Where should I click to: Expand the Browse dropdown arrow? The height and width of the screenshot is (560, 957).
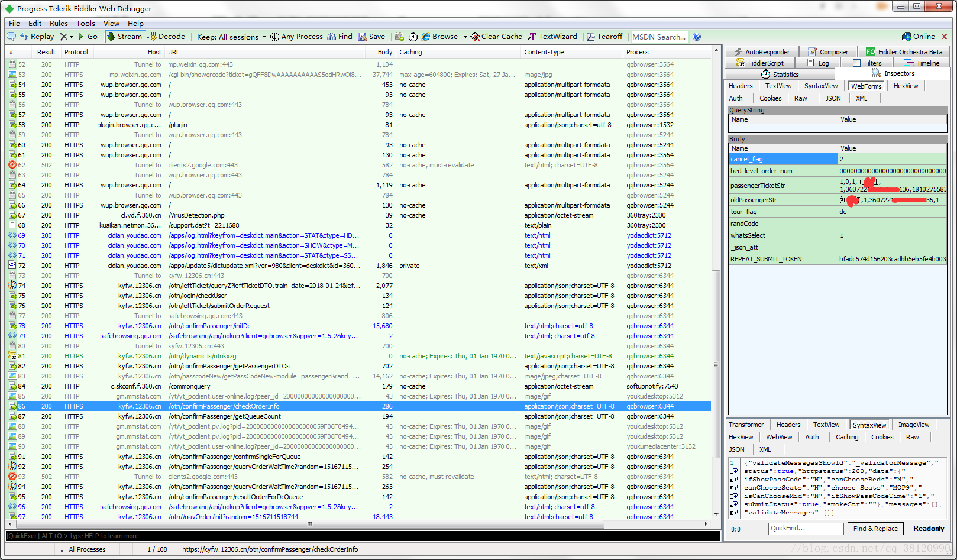(465, 37)
